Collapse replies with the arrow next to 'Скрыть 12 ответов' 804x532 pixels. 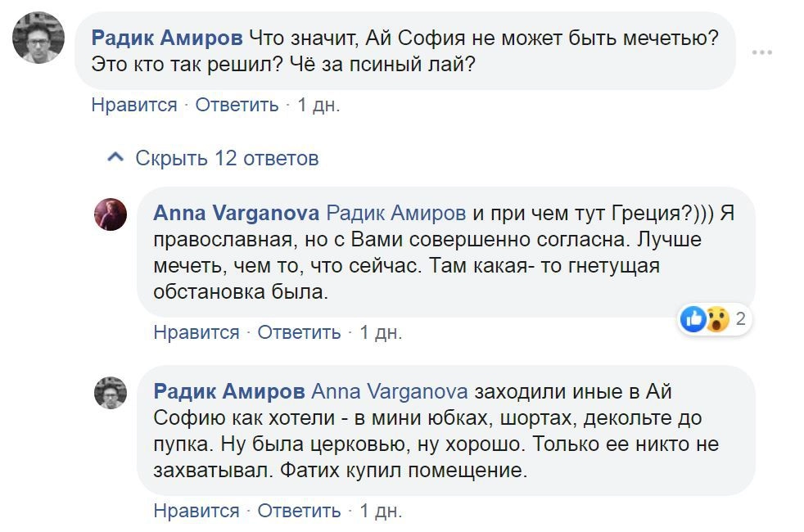click(116, 158)
